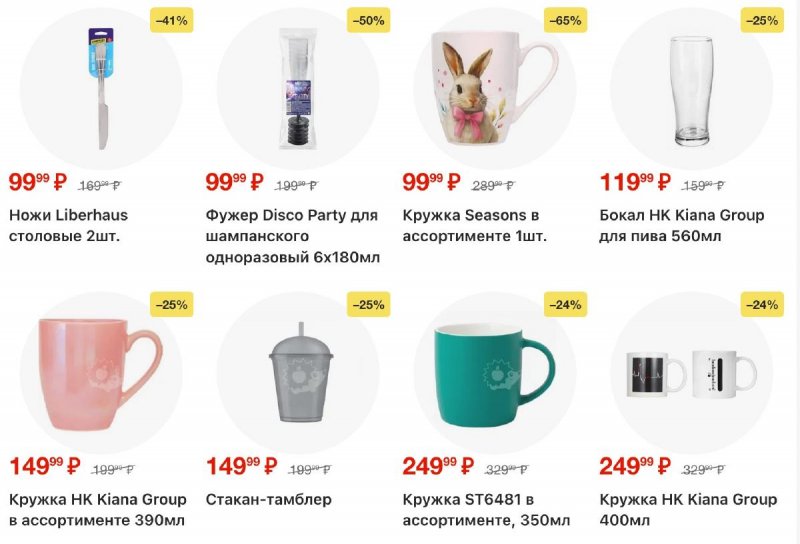Open the 'Стакан-тамблер' product link
Image resolution: width=800 pixels, height=544 pixels.
(267, 499)
